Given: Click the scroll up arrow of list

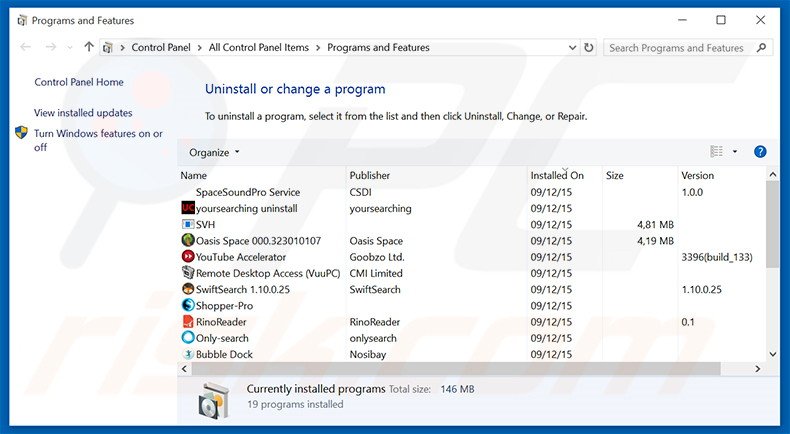Looking at the screenshot, I should coord(773,174).
